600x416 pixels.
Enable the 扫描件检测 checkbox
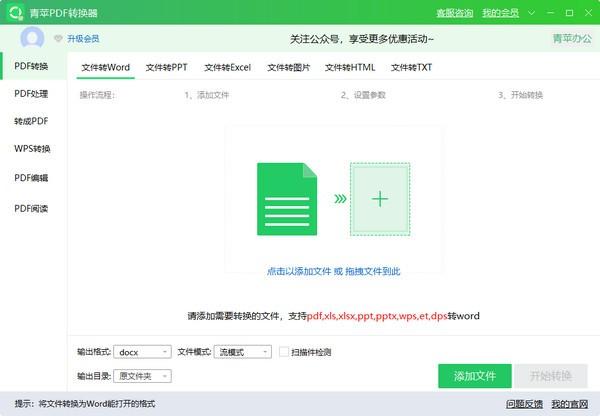(x=284, y=352)
